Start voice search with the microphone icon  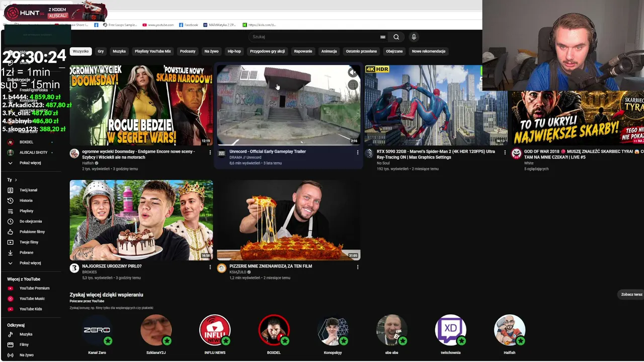(x=414, y=37)
